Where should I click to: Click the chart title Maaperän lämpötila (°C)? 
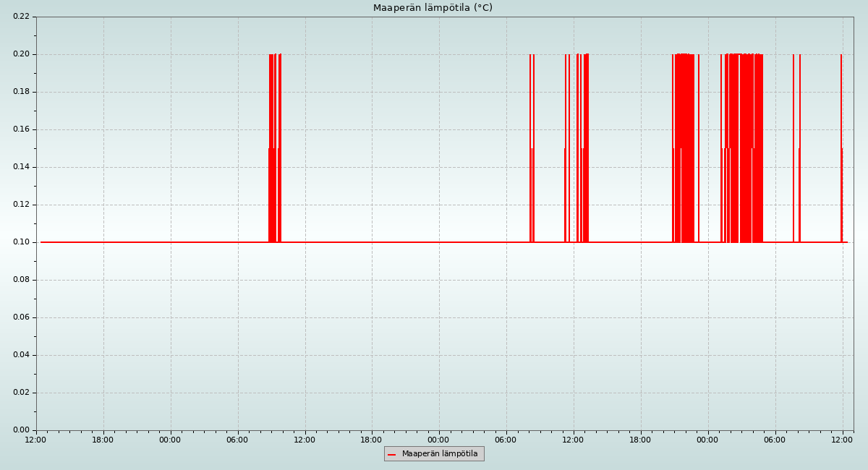[433, 8]
